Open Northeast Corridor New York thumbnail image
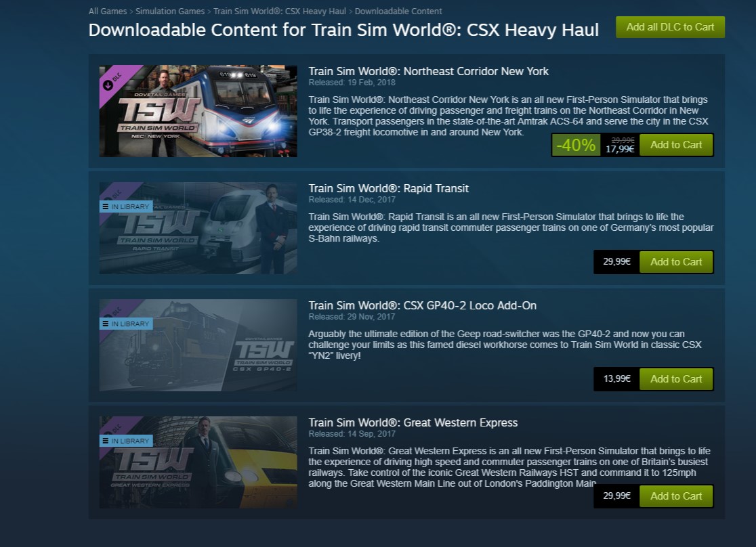 click(x=198, y=111)
